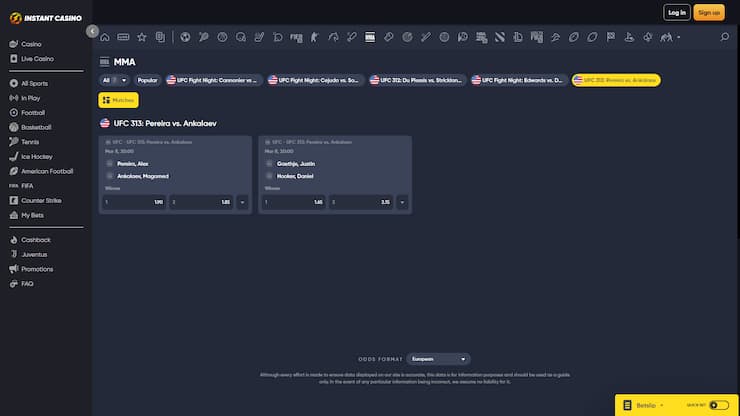Select Basketball in the sidebar

(36, 127)
